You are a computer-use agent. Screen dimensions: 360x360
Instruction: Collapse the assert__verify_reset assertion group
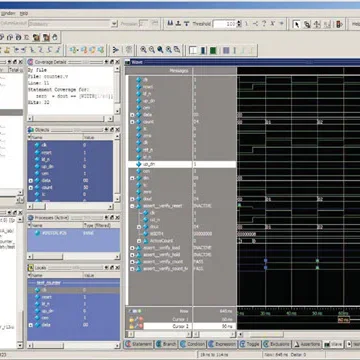point(132,206)
